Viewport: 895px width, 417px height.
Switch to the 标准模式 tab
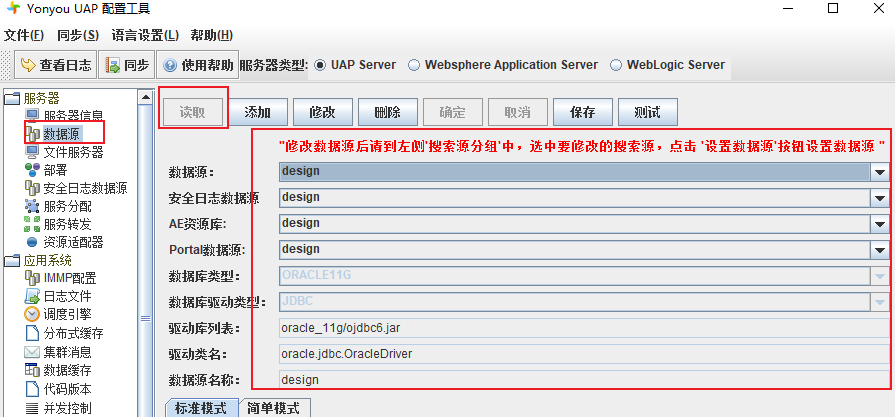(x=200, y=408)
